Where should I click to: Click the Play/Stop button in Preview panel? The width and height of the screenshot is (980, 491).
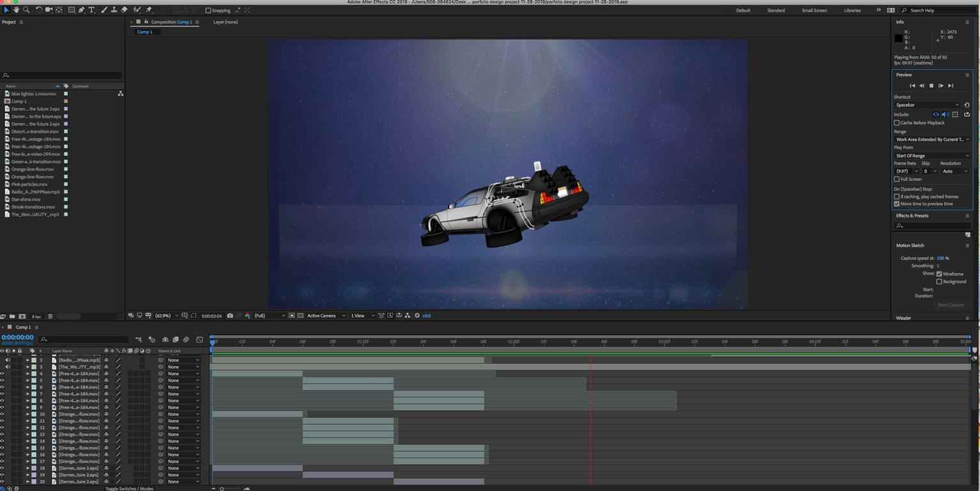(931, 86)
